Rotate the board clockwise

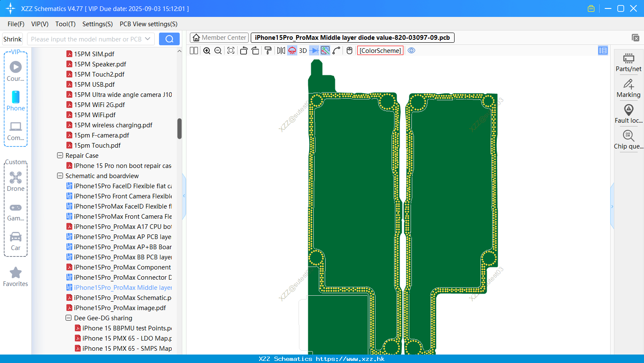click(x=255, y=51)
